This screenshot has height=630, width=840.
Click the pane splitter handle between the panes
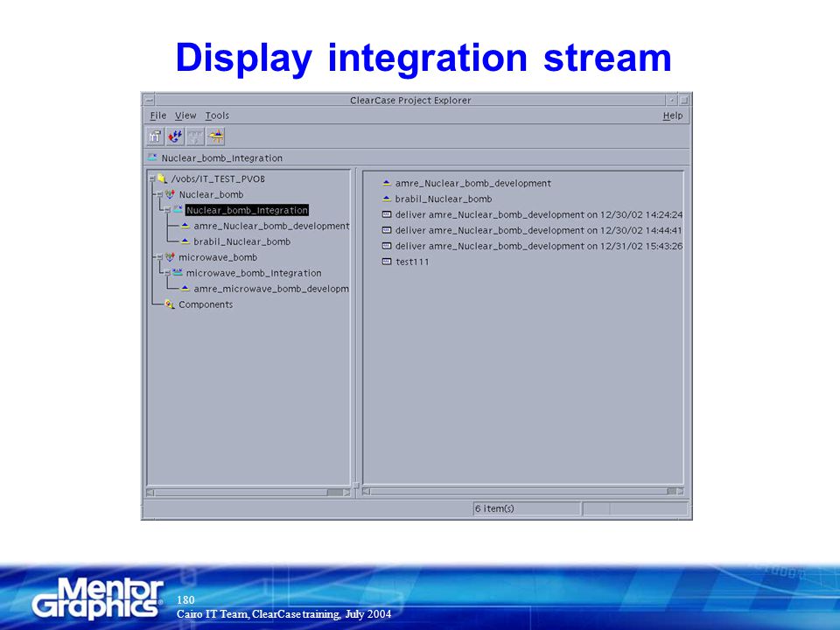click(x=356, y=486)
